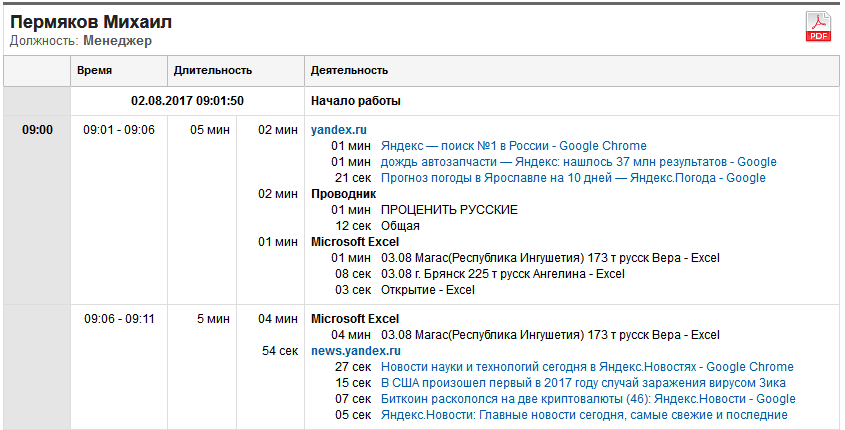Viewport: 845px width, 430px height.
Task: Click the PDF export icon
Action: pos(818,26)
